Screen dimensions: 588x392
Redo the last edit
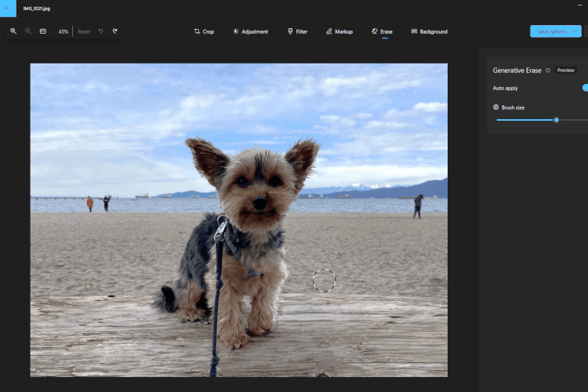pos(115,31)
